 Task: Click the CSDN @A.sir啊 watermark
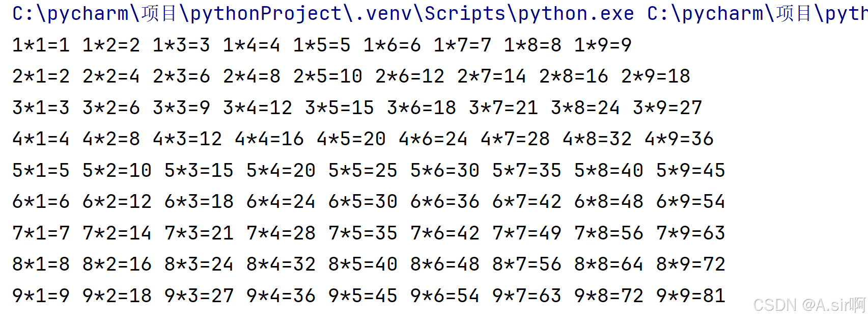click(809, 305)
